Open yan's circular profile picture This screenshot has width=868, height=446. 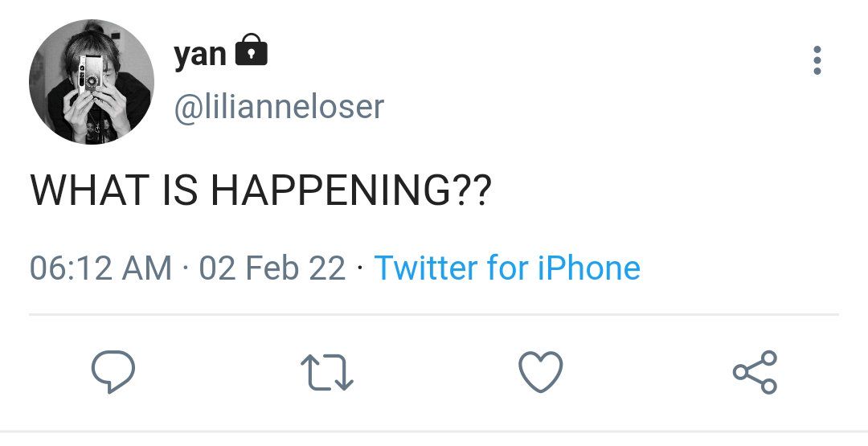point(92,82)
